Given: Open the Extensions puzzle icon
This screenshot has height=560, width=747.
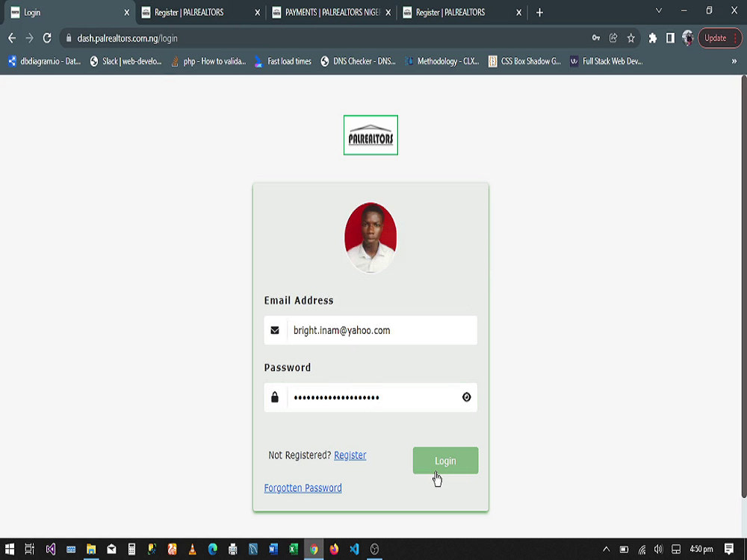Looking at the screenshot, I should point(653,38).
